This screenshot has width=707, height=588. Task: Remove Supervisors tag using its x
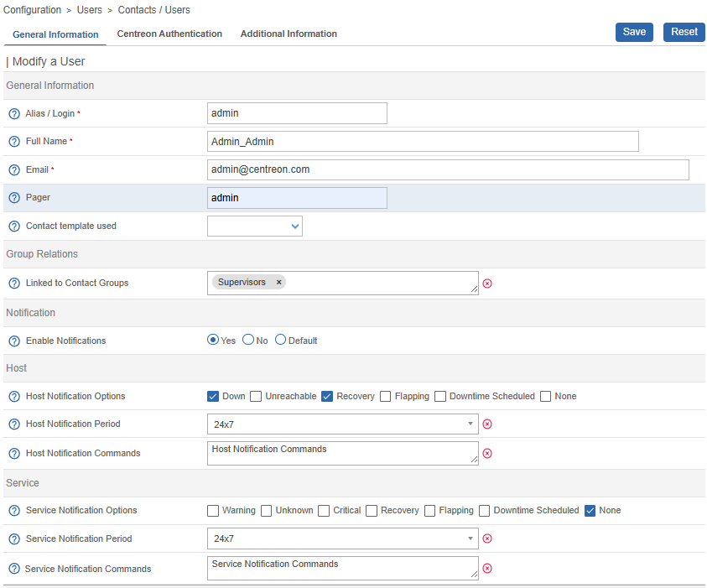pyautogui.click(x=278, y=283)
